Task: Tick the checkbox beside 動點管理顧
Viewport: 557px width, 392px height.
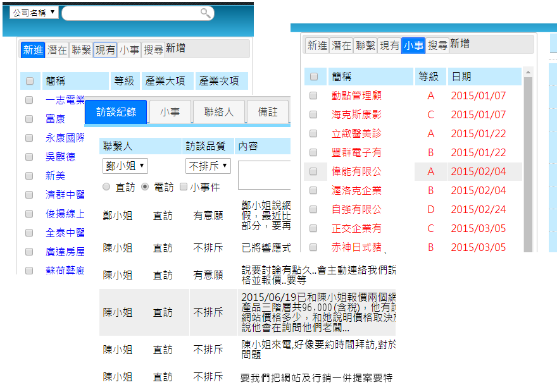Action: (313, 95)
